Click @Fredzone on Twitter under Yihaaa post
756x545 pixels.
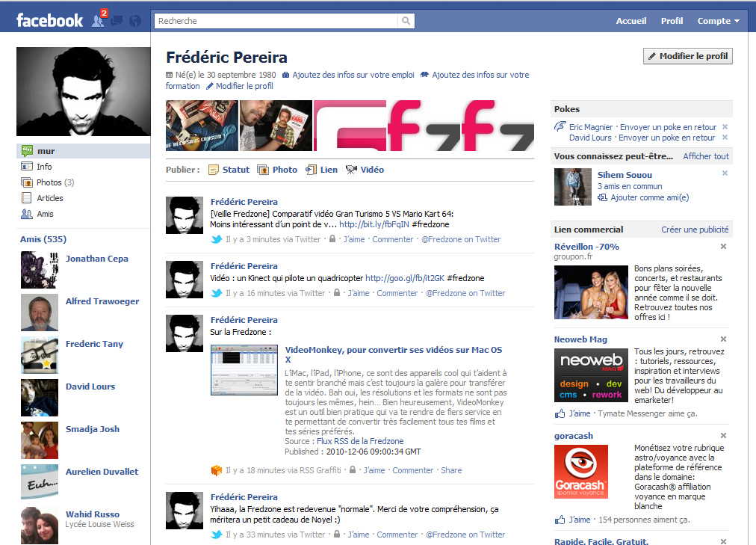(x=465, y=535)
